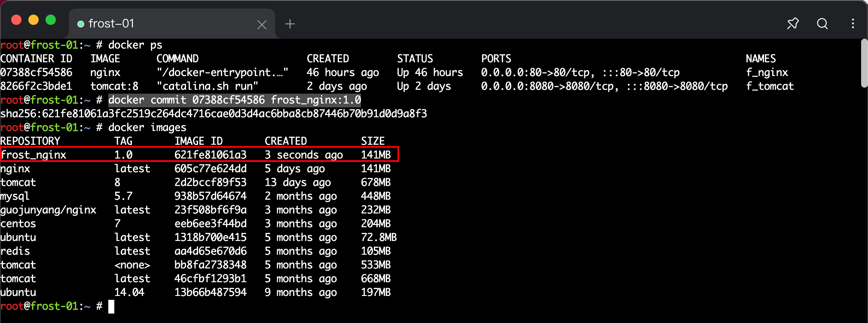Click the guojunyang/nginx repository entry

click(48, 210)
